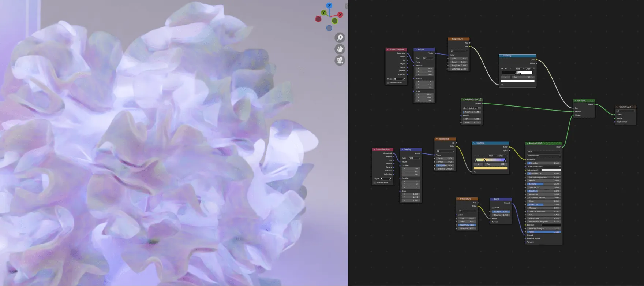Image resolution: width=644 pixels, height=286 pixels.
Task: Click the Surface input socket on Material Output
Action: pos(615,115)
